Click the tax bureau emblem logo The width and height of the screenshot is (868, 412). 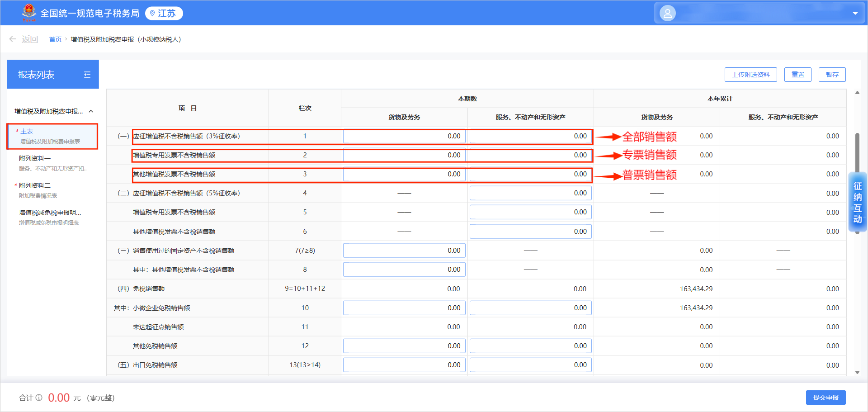(x=29, y=13)
